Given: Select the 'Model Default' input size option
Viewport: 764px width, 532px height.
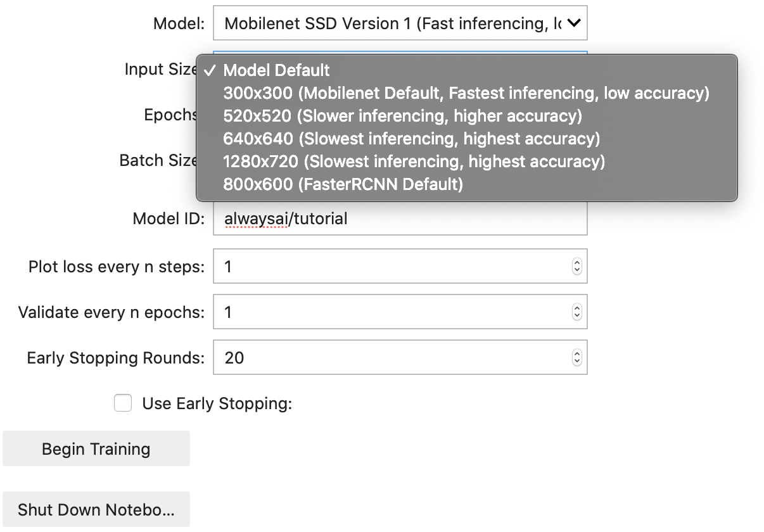Looking at the screenshot, I should 467,70.
